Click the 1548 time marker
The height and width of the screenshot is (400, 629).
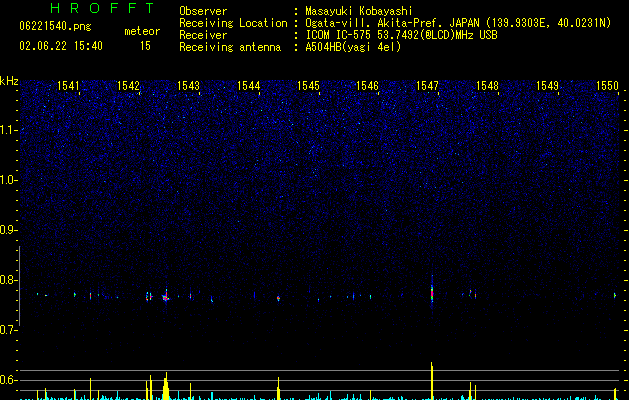(487, 86)
